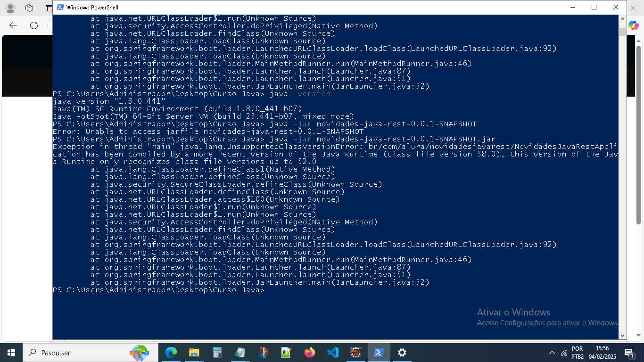The width and height of the screenshot is (644, 362).
Task: Open Settings gear from the taskbar
Action: coord(402,353)
